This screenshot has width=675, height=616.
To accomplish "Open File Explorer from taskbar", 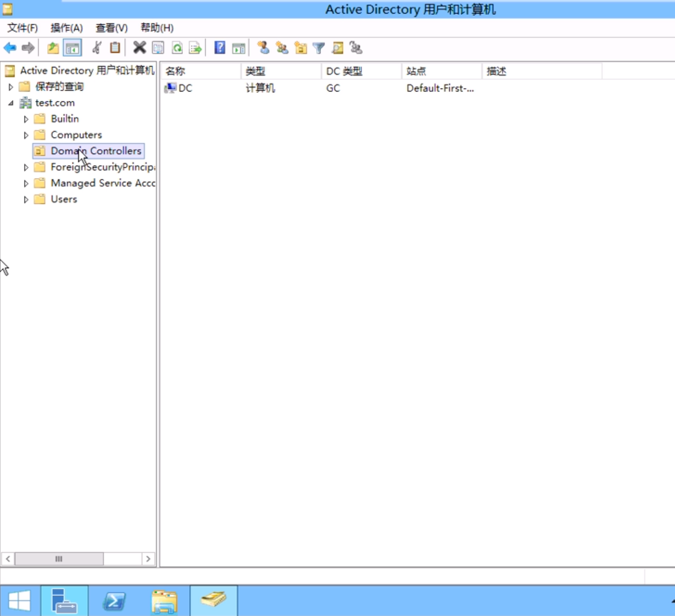I will (164, 601).
